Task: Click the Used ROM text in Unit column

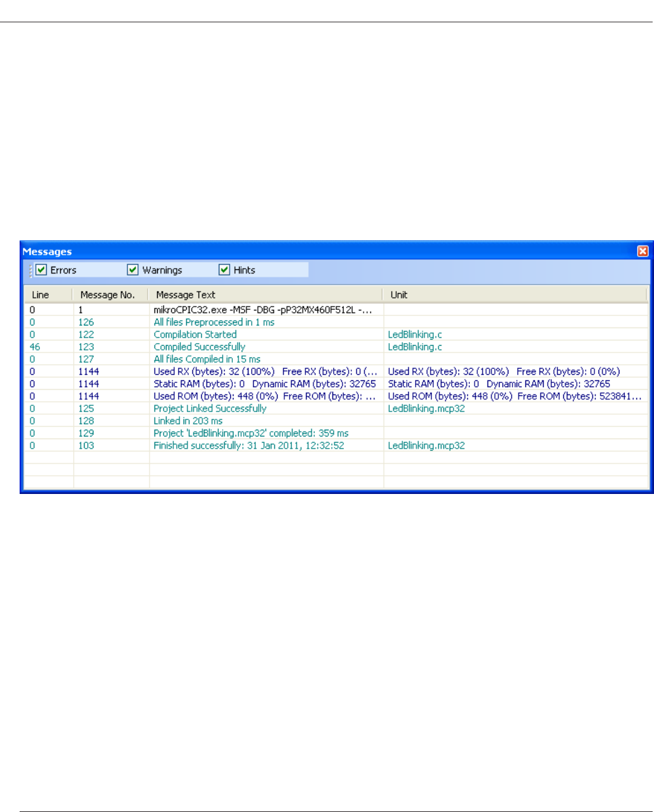Action: (x=515, y=396)
